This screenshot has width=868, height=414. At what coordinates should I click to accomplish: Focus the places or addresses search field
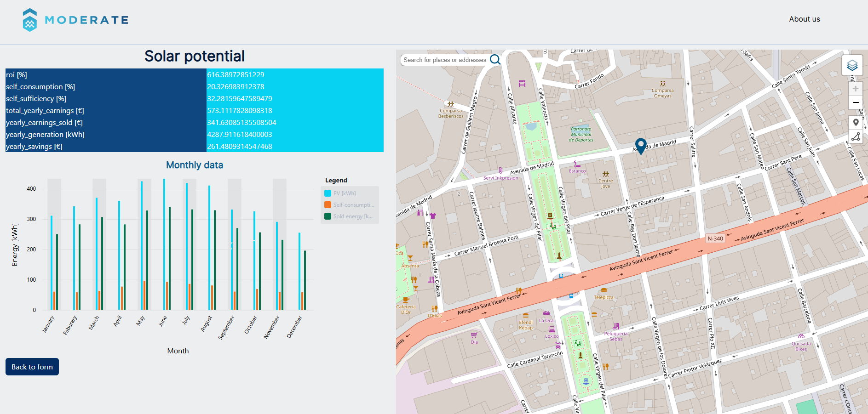coord(445,60)
